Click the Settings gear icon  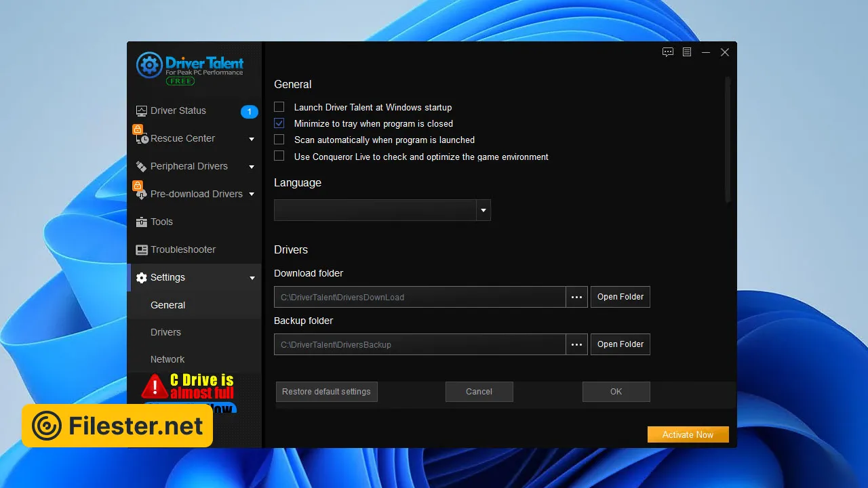(141, 278)
